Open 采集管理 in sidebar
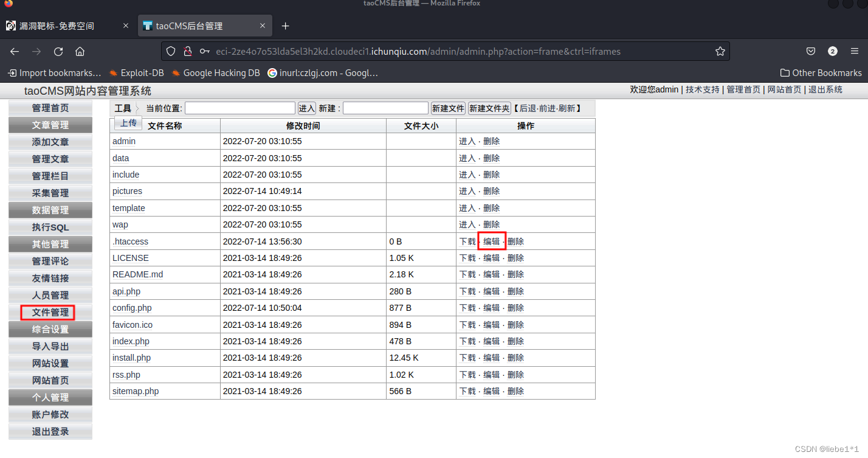Image resolution: width=868 pixels, height=458 pixels. pos(50,193)
